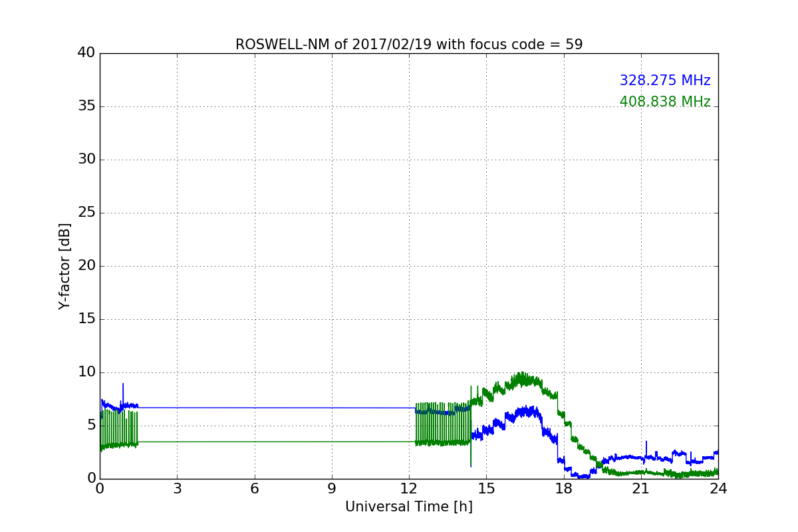This screenshot has height=532, width=798.
Task: Click the x-axis tick label 6
Action: [254, 489]
